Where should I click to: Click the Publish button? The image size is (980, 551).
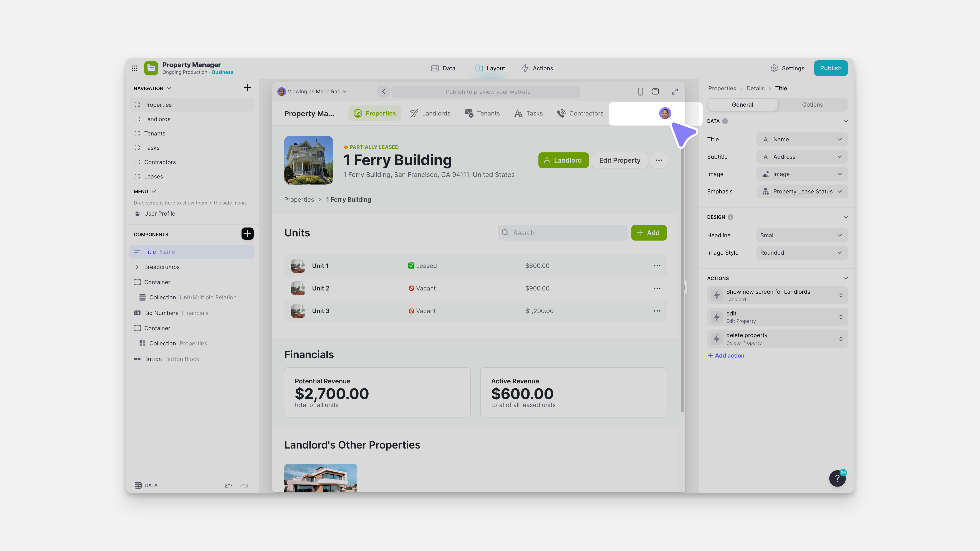(x=831, y=68)
